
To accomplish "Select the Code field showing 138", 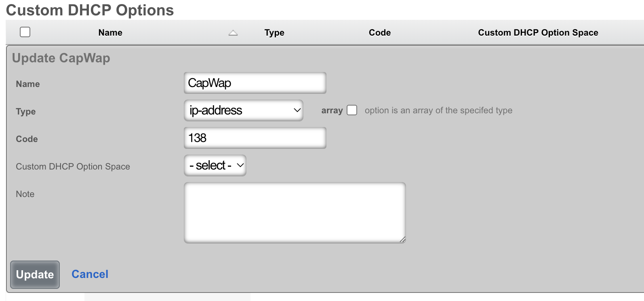I will point(255,138).
